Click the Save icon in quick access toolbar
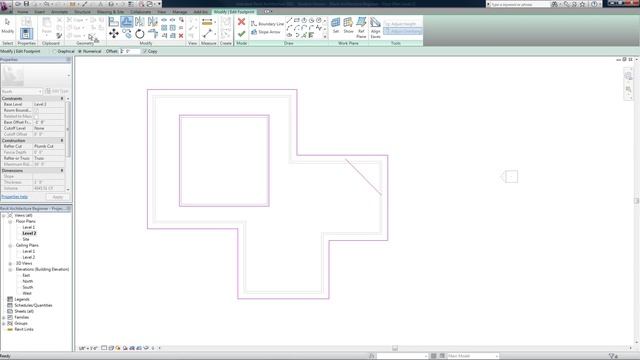 point(26,4)
